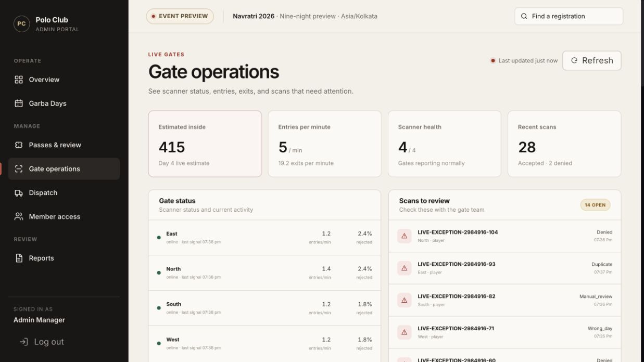Click the red Last updated indicator dot
The height and width of the screenshot is (362, 644).
493,61
